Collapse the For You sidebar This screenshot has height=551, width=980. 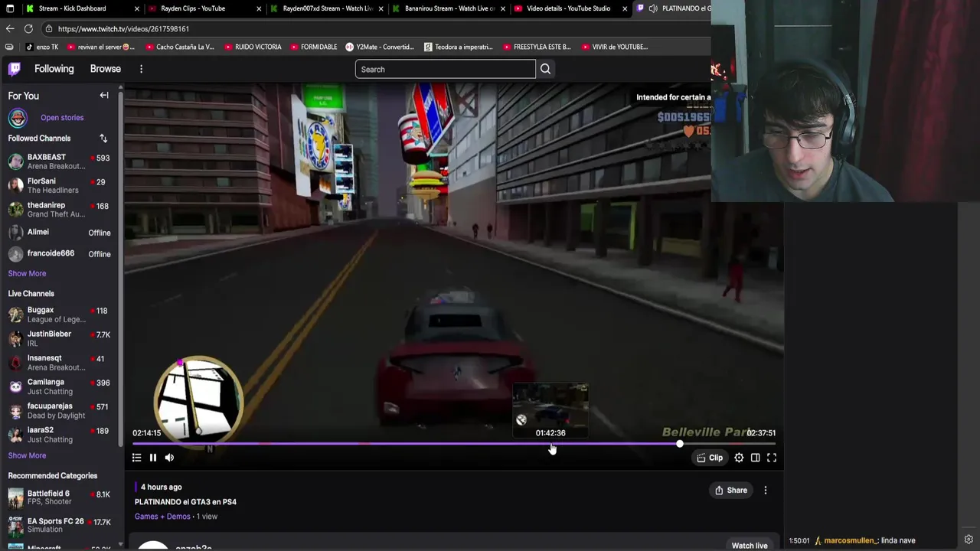tap(104, 96)
